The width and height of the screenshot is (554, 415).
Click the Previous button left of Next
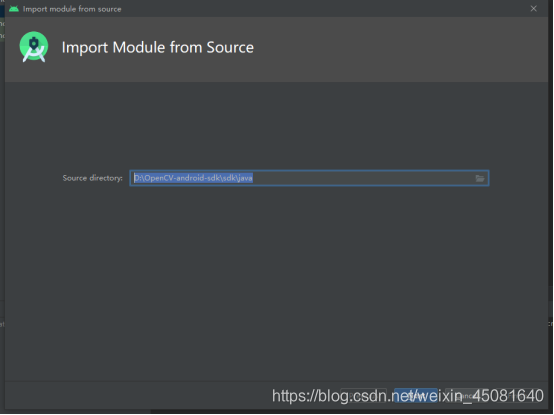click(363, 396)
